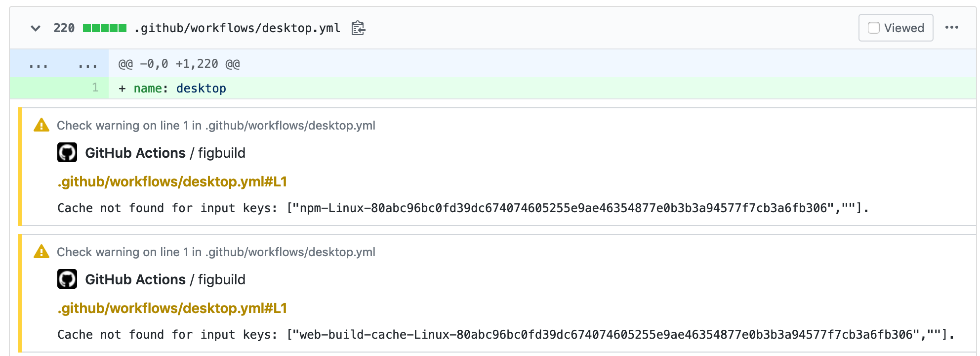Mark desktop.yml as Viewed checkbox
This screenshot has width=980, height=356.
coord(874,28)
